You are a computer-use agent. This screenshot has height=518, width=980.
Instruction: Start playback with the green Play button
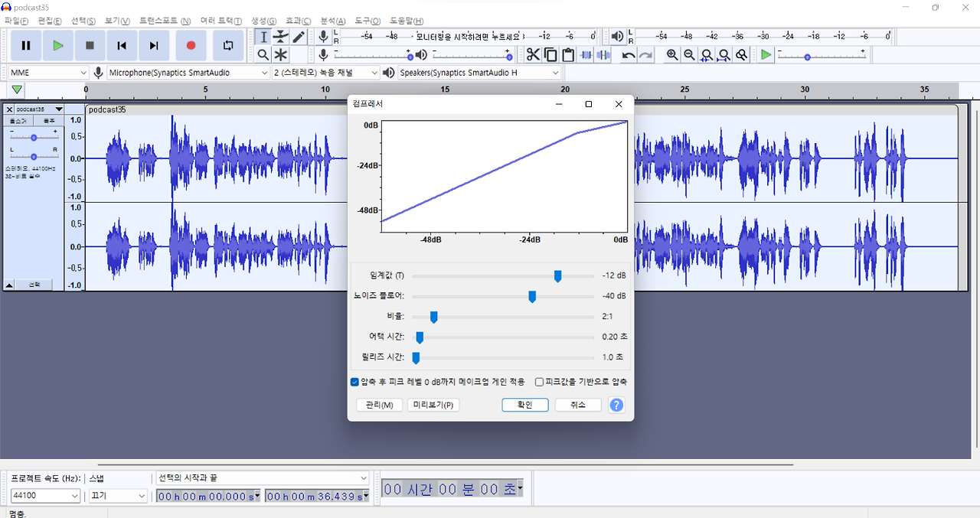pyautogui.click(x=57, y=46)
